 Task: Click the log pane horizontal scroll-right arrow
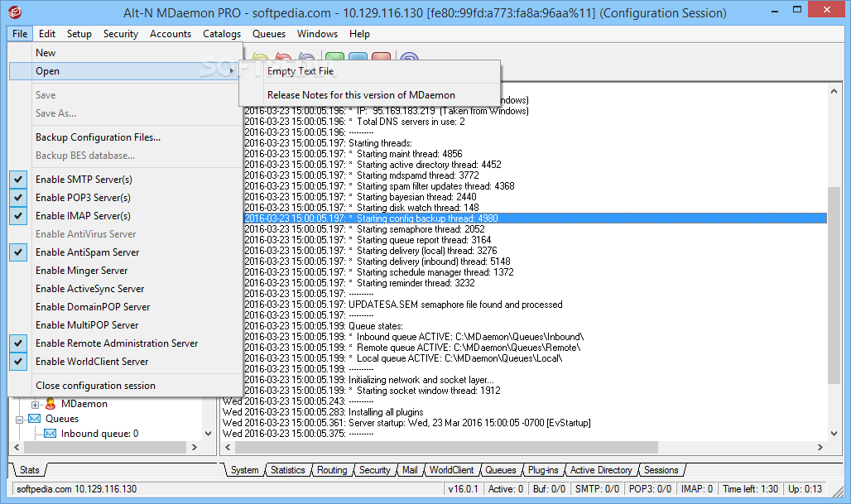pos(820,448)
